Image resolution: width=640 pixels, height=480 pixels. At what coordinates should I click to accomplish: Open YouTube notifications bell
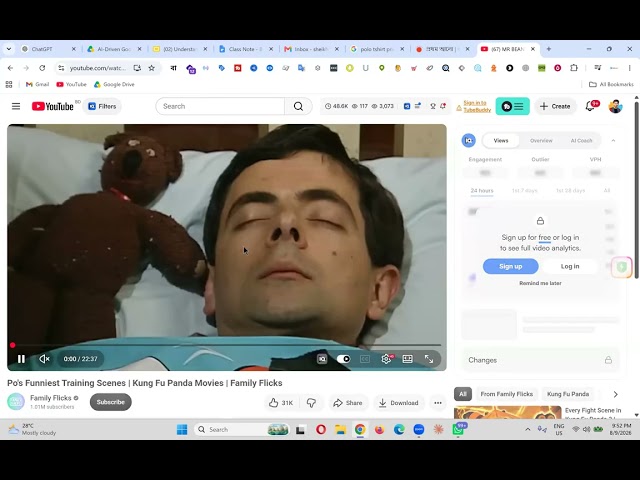[590, 107]
